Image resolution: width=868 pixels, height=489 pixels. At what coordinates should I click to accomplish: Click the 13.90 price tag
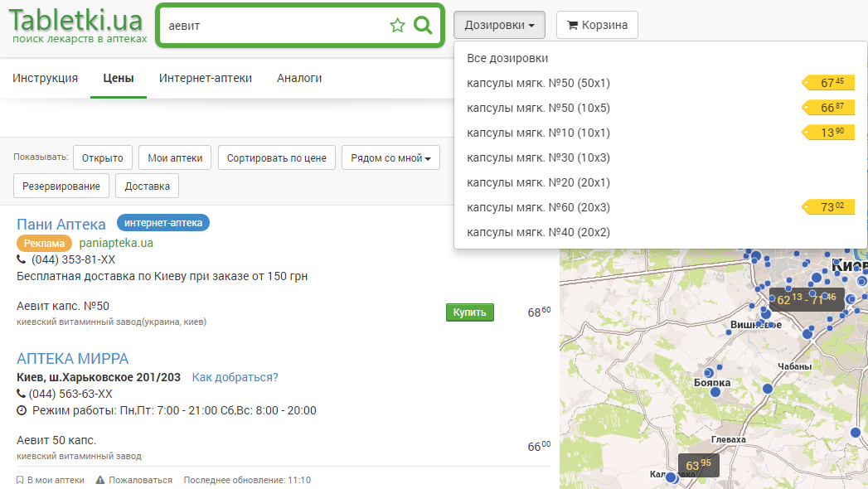[x=828, y=133]
